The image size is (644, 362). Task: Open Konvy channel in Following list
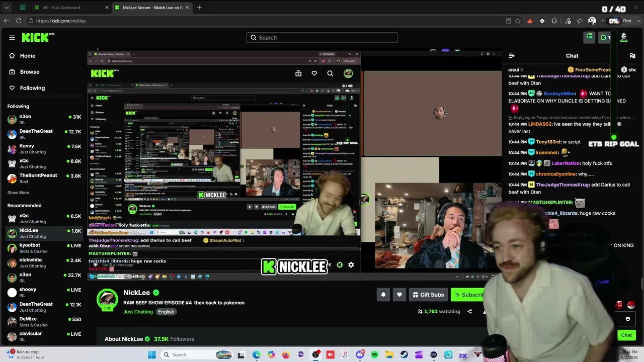44,148
